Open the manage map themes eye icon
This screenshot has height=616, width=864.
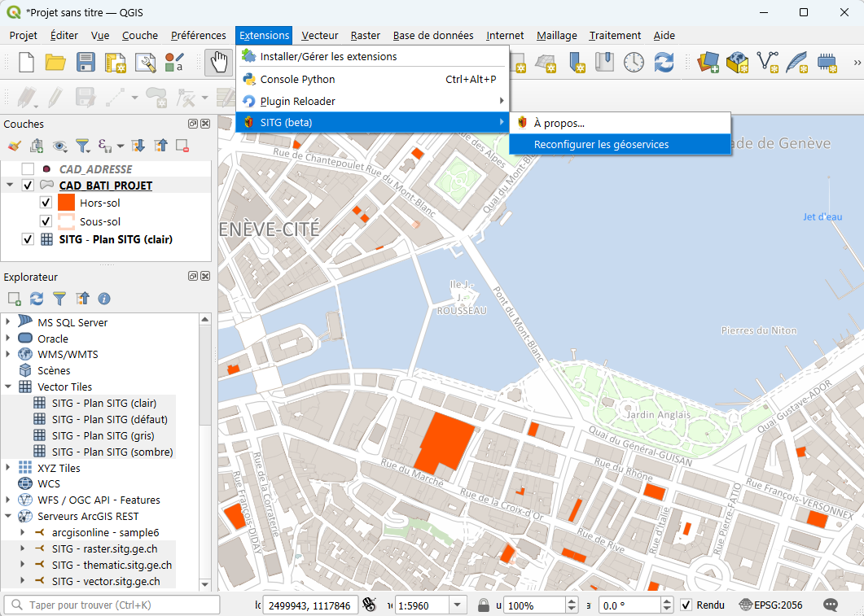tap(59, 146)
